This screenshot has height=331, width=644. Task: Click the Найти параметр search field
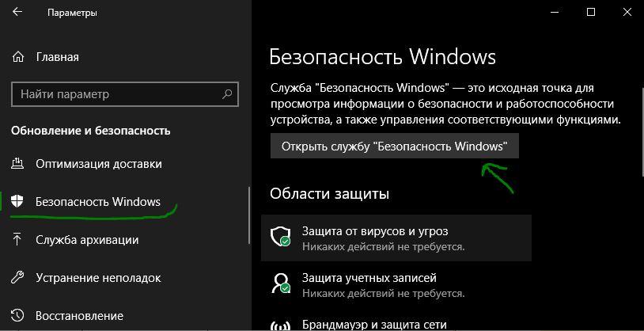tap(125, 94)
